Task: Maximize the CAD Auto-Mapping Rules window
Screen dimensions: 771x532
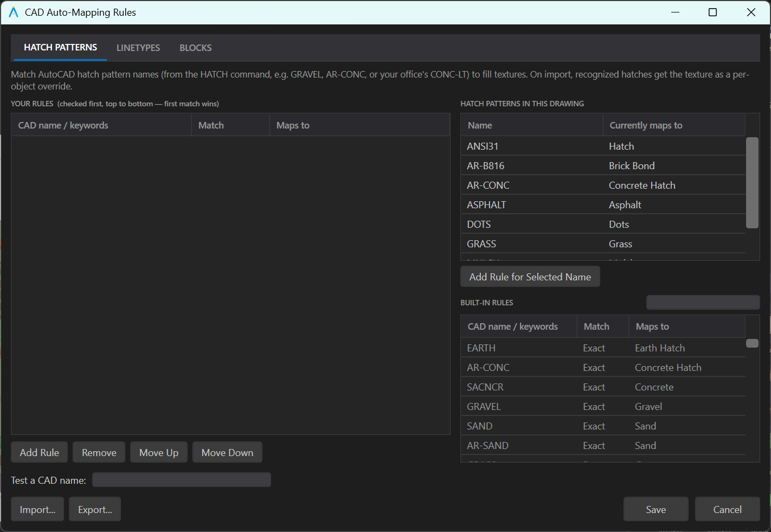Action: pos(713,12)
